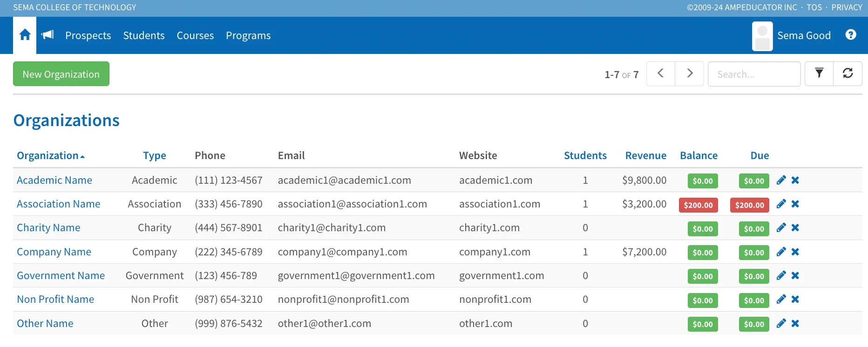Click the filter funnel icon
868x347 pixels.
[x=819, y=73]
